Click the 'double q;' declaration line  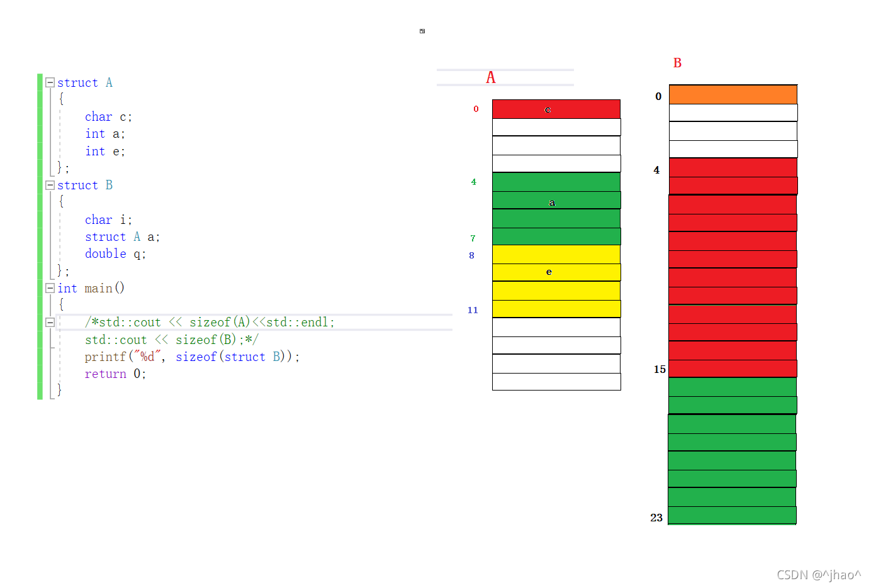(115, 254)
